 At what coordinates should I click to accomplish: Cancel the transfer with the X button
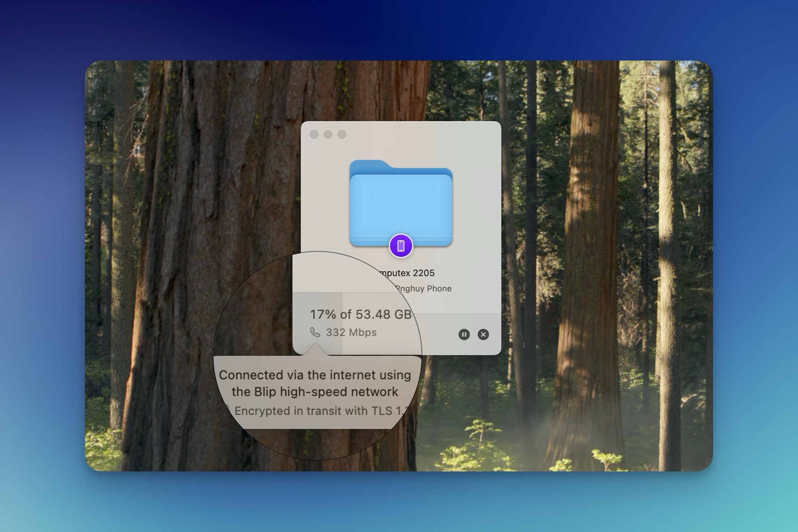[x=483, y=335]
